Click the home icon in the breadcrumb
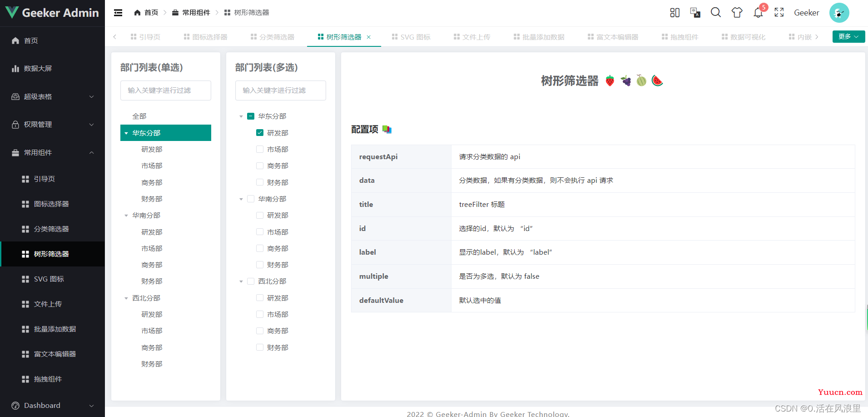Screen dimensions: 868x417 [x=137, y=13]
